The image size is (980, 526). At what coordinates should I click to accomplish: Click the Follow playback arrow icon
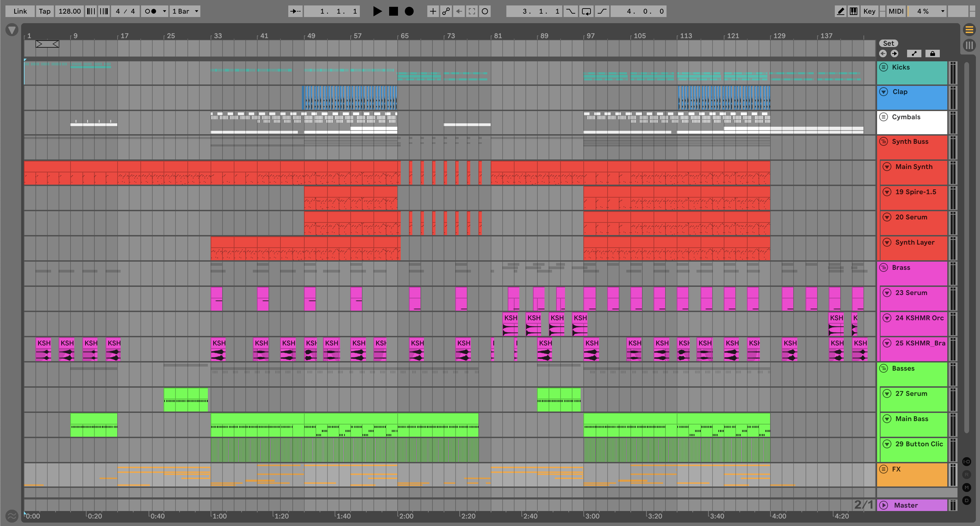point(295,11)
